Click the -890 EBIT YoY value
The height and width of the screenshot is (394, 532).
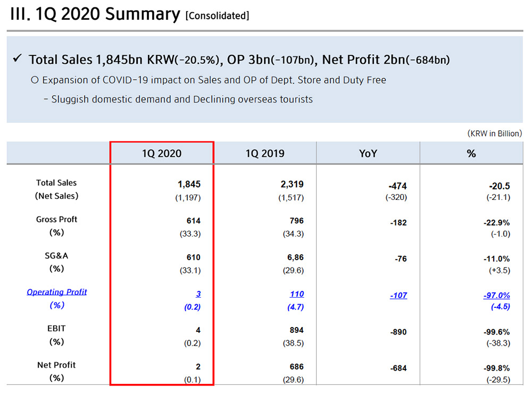[397, 332]
